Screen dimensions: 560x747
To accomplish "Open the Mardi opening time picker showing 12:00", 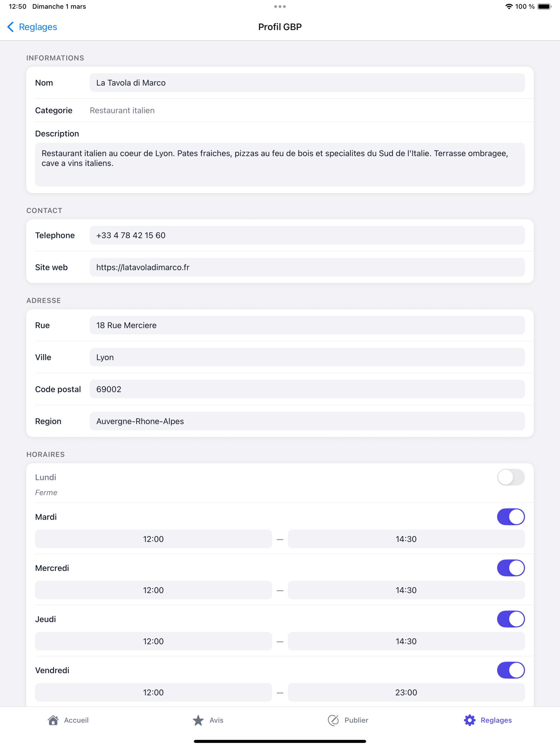I will [153, 539].
